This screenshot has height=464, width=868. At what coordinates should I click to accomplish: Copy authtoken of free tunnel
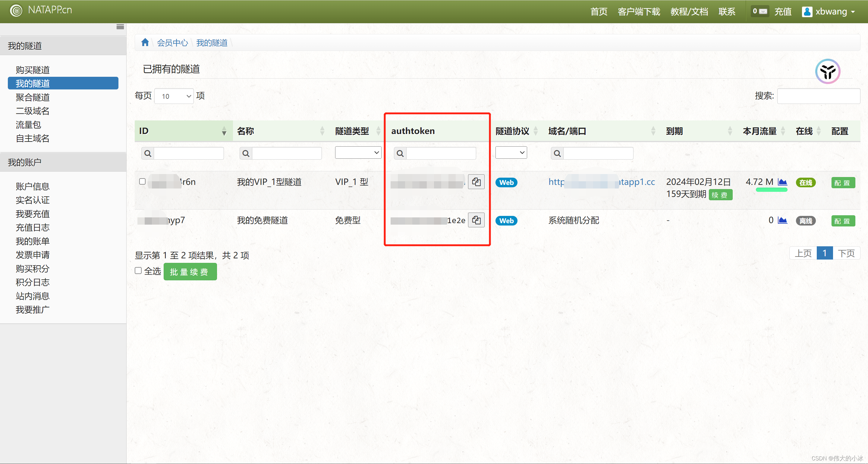[476, 220]
